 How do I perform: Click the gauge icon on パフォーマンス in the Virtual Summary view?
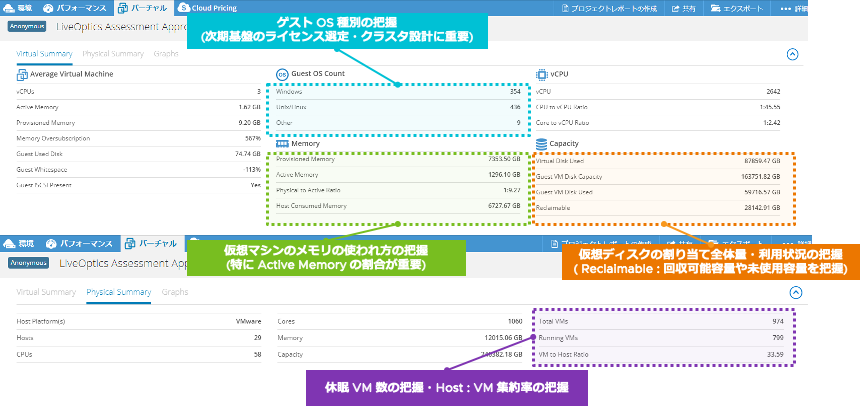point(48,8)
